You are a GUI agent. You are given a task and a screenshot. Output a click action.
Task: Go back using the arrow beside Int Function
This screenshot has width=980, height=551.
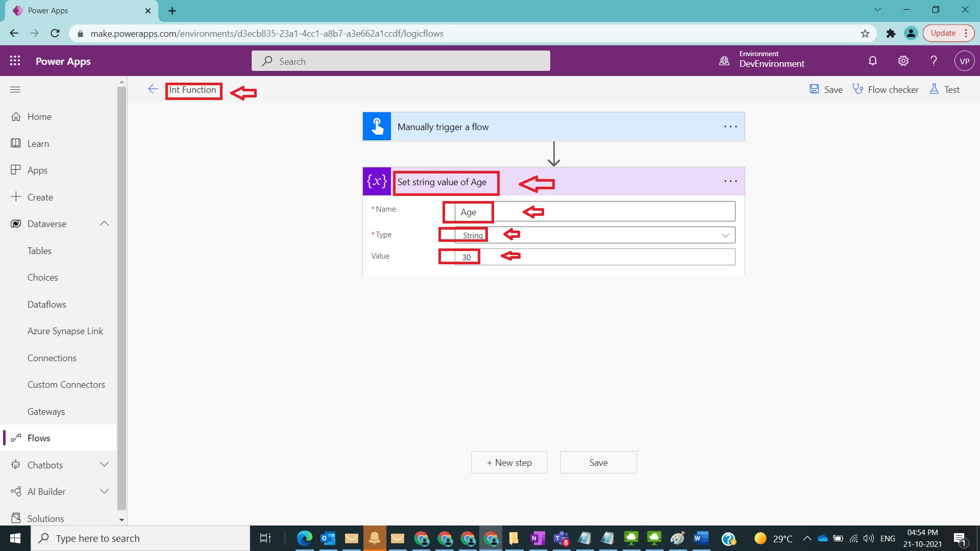click(x=153, y=89)
